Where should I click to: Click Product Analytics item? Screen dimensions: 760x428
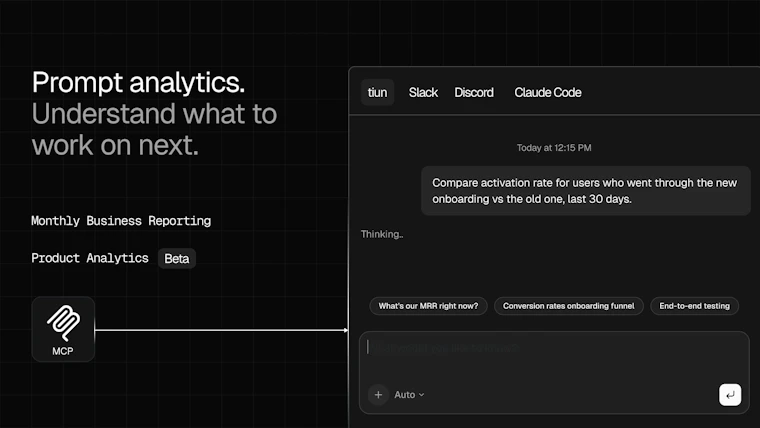pos(90,258)
